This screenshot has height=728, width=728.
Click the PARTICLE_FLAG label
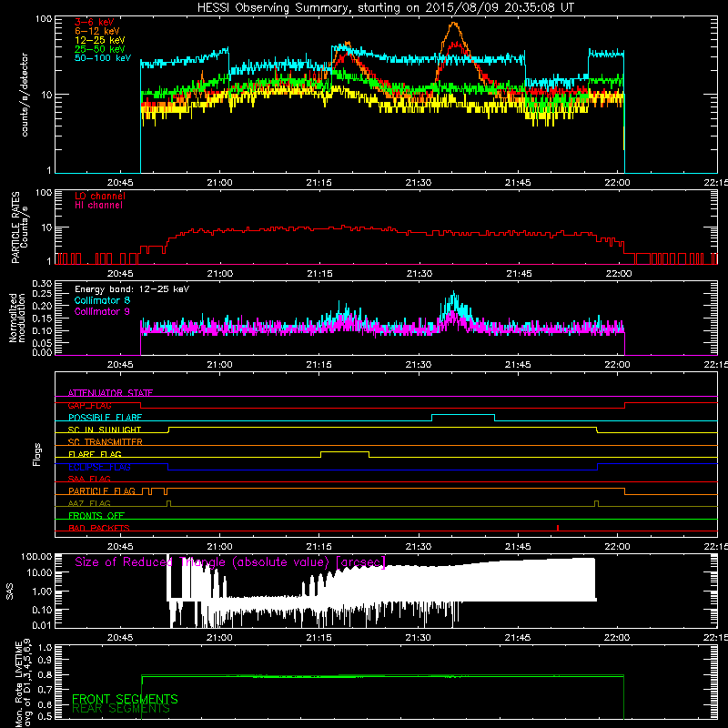(102, 491)
